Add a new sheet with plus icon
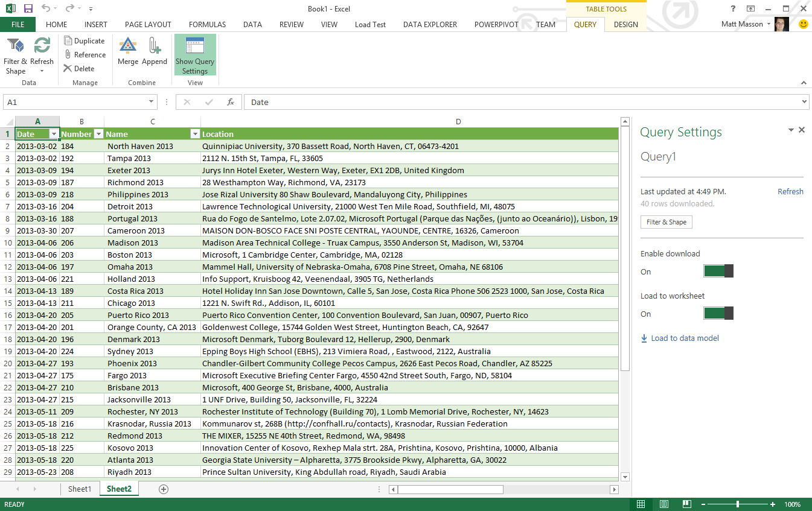 click(x=163, y=489)
